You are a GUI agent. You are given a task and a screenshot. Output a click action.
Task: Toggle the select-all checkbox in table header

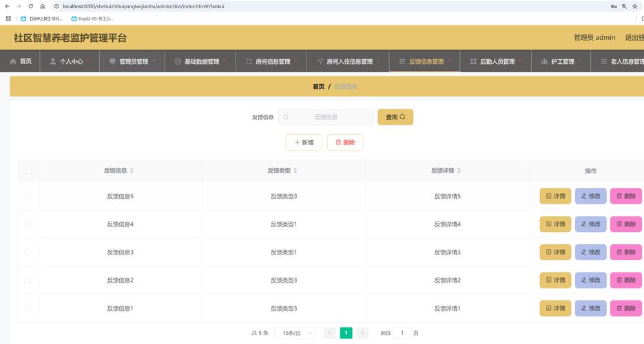click(x=28, y=171)
